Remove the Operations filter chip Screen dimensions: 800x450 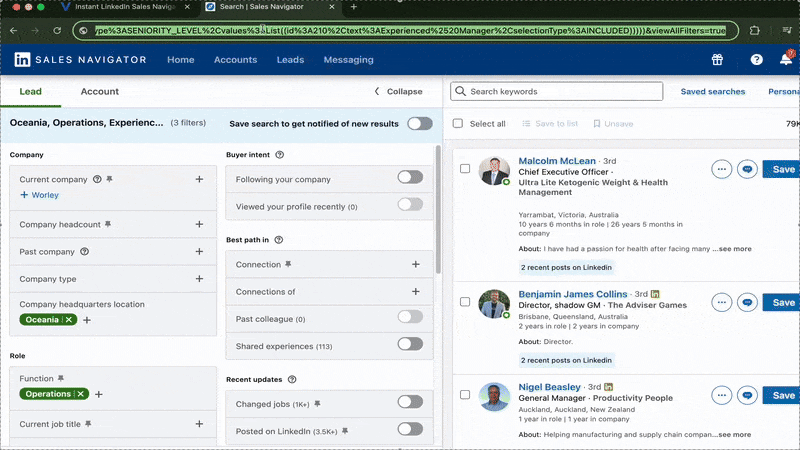click(81, 394)
